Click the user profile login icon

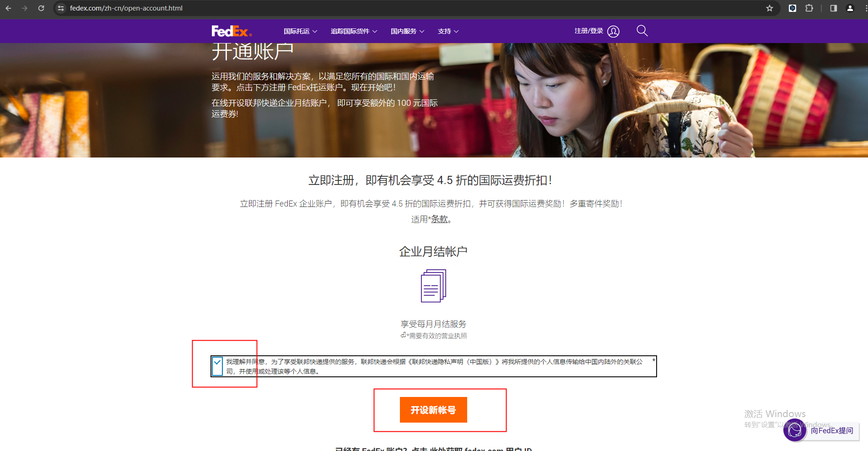pos(613,31)
